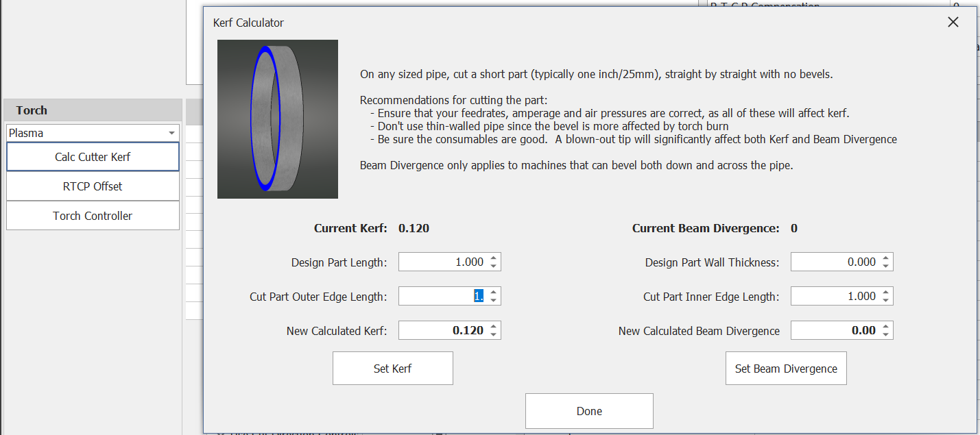980x435 pixels.
Task: Decrease Design Part Length value
Action: tap(494, 266)
